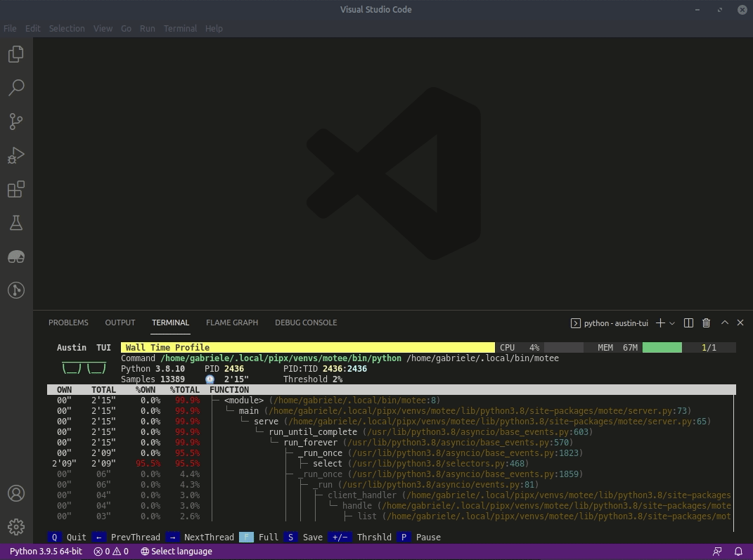Click the FUNCTION column header

pyautogui.click(x=229, y=390)
